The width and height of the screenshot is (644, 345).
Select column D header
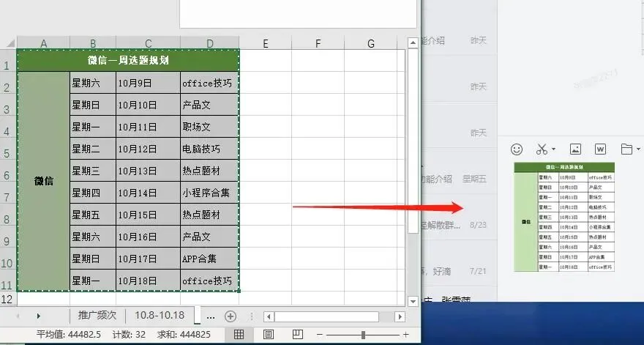pos(210,43)
